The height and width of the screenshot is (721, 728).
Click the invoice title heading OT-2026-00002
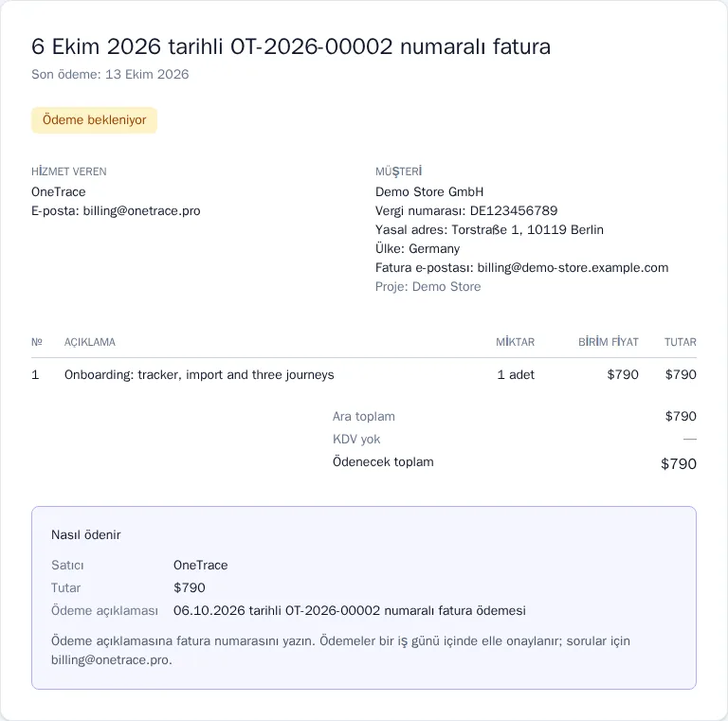[x=291, y=46]
